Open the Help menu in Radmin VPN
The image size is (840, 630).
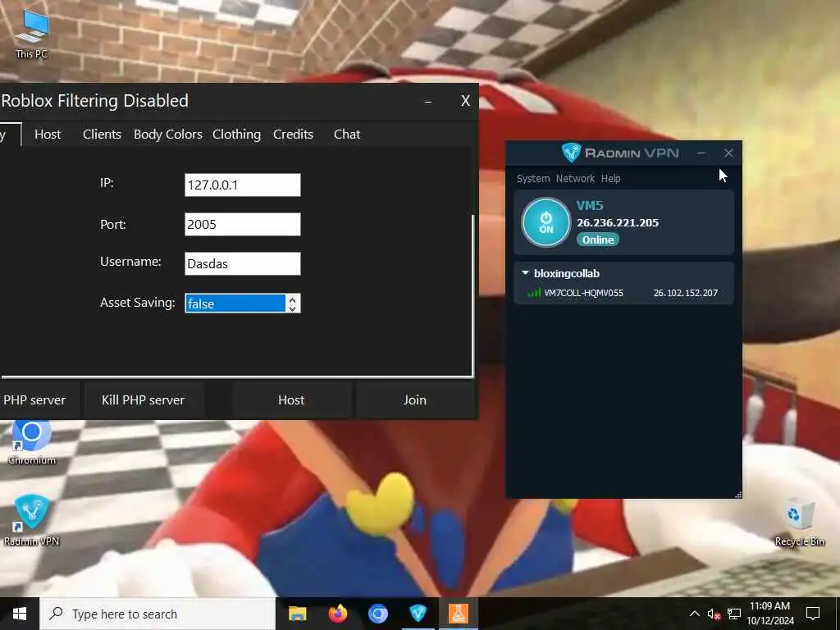pos(610,178)
